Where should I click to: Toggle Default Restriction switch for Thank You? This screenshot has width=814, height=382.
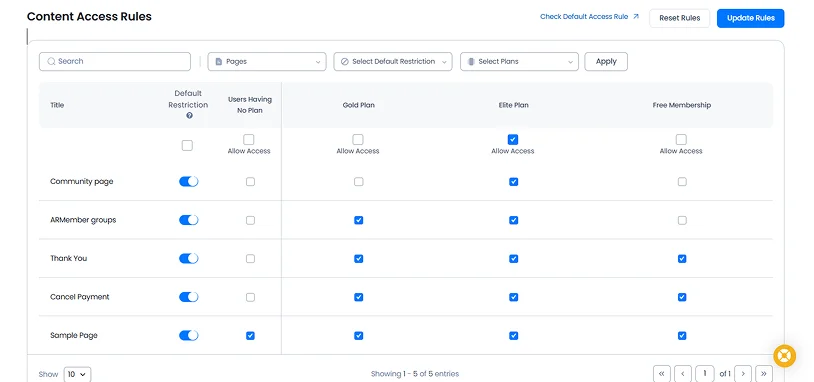point(188,258)
